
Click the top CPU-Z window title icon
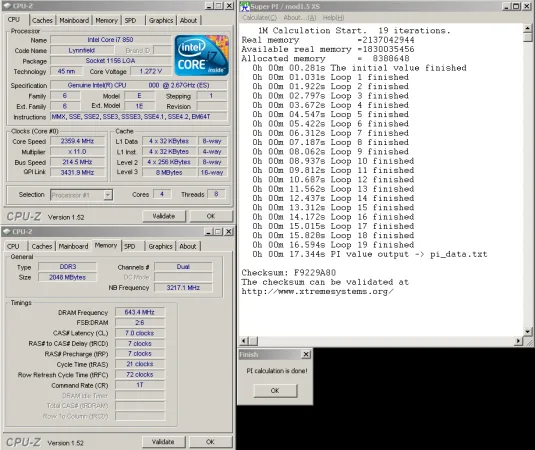7,6
